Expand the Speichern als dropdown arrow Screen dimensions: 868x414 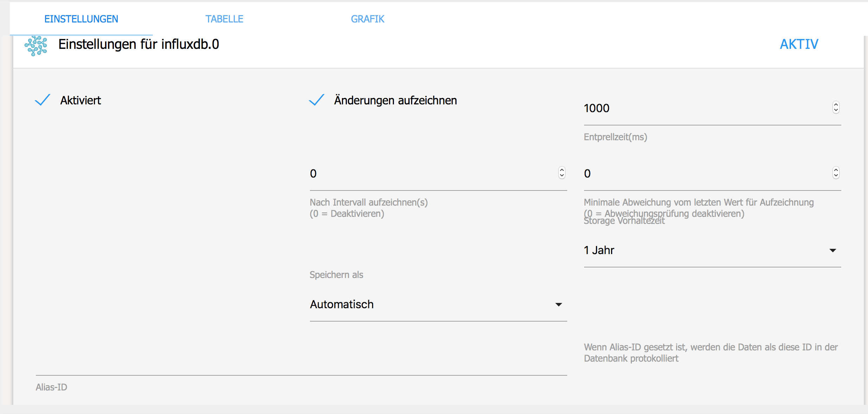click(558, 305)
